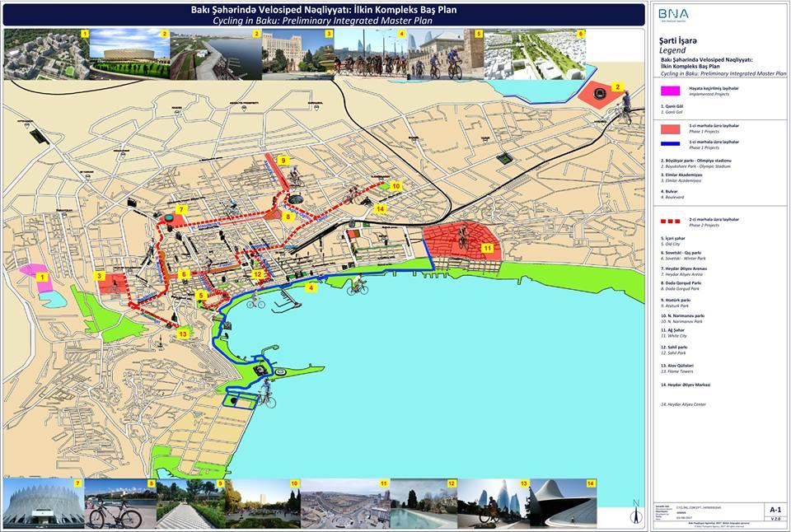Viewport: 791px width, 532px height.
Task: Click the A-1 sheet number box
Action: click(774, 510)
